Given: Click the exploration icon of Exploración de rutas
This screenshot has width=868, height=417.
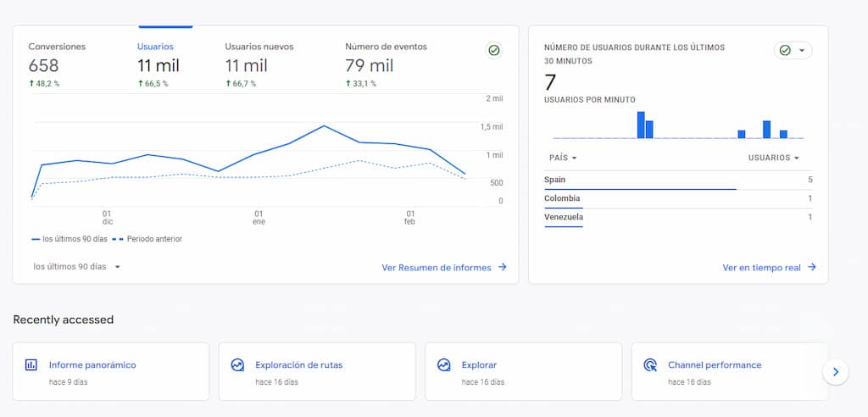Looking at the screenshot, I should [x=237, y=365].
